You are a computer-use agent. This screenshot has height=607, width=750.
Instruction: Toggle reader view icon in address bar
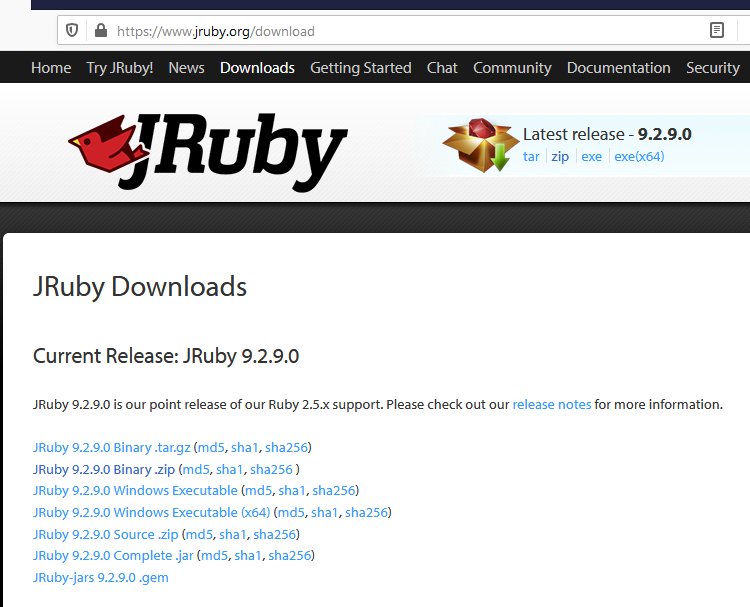point(717,30)
